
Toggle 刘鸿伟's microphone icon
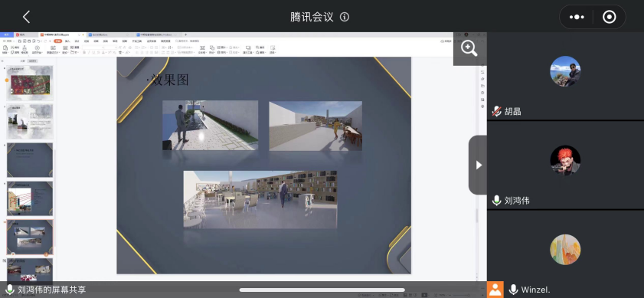(496, 201)
